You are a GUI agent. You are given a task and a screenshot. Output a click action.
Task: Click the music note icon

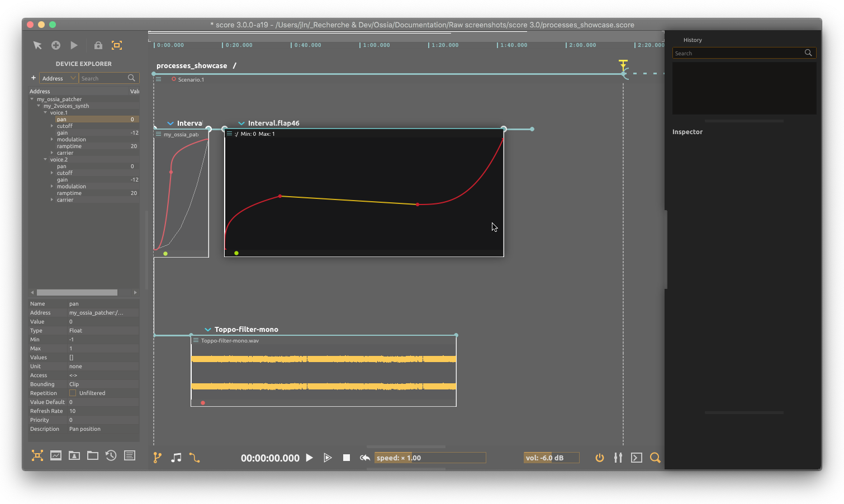[x=176, y=458]
